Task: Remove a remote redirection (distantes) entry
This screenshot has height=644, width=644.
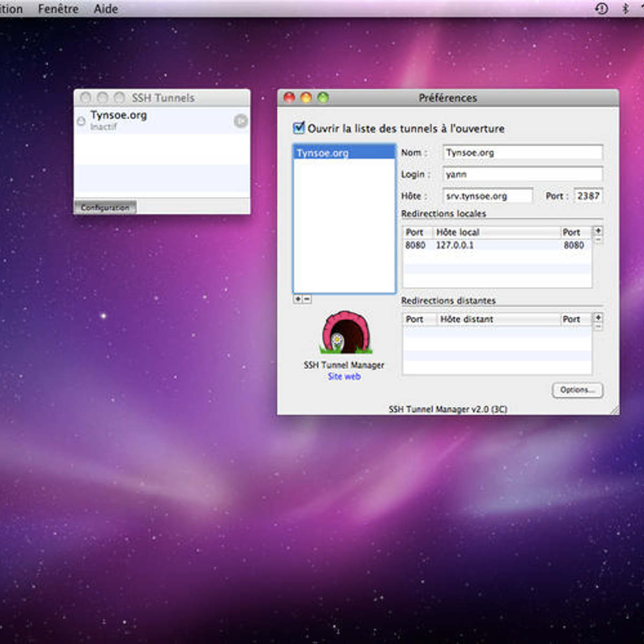Action: tap(598, 327)
